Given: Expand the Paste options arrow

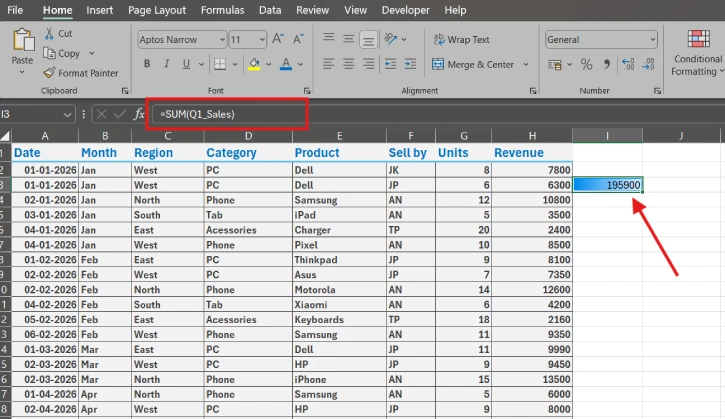Looking at the screenshot, I should (22, 72).
